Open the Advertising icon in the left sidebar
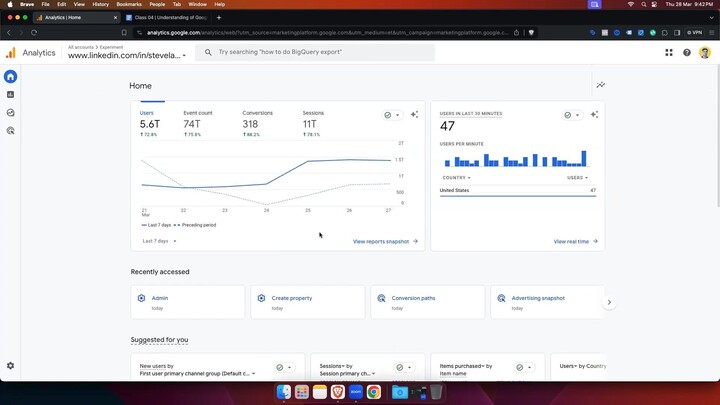This screenshot has width=720, height=405. 11,131
